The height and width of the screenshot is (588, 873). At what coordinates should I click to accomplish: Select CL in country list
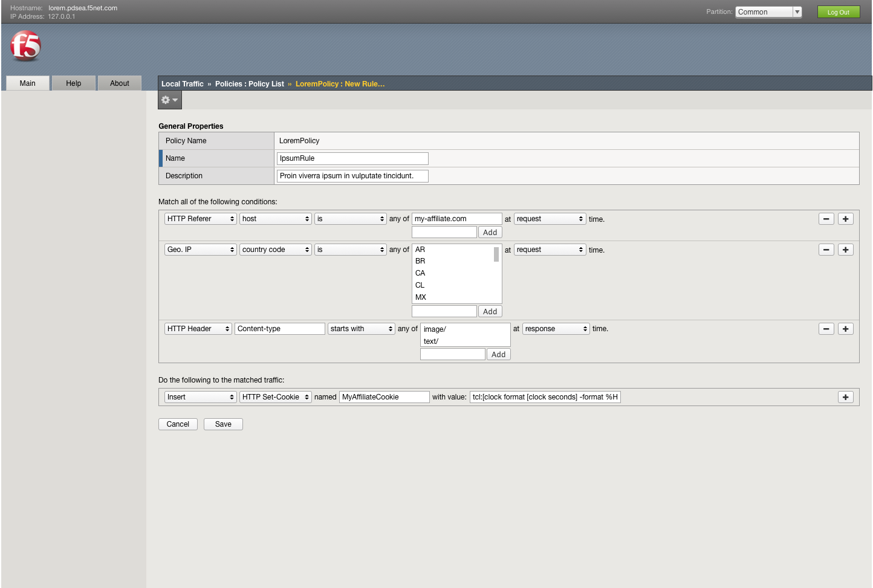[420, 285]
